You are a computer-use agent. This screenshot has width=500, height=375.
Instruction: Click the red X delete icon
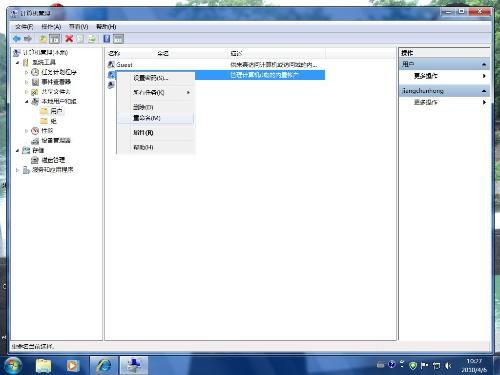click(x=69, y=39)
